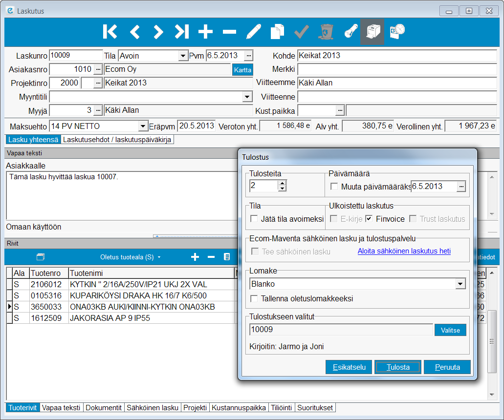Open Laskutusehdot / laskutuspäiväkirja tab
This screenshot has width=504, height=420.
[117, 140]
